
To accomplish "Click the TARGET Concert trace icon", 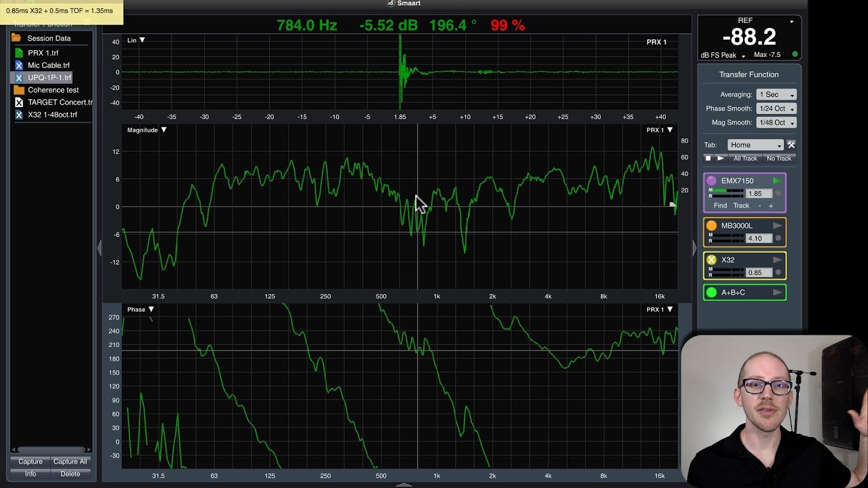I will coord(19,102).
